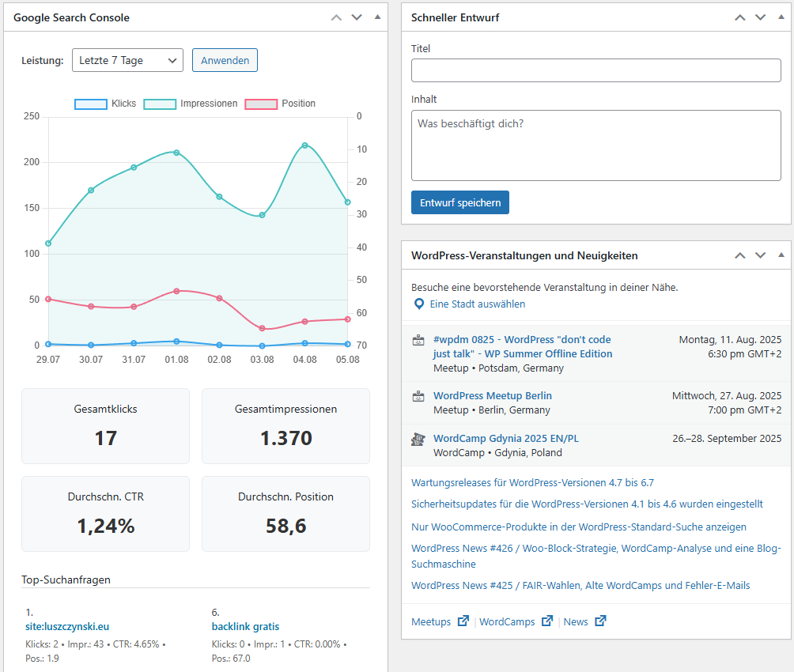The height and width of the screenshot is (672, 794).
Task: Toggle Klicks series in chart legend
Action: tap(106, 104)
